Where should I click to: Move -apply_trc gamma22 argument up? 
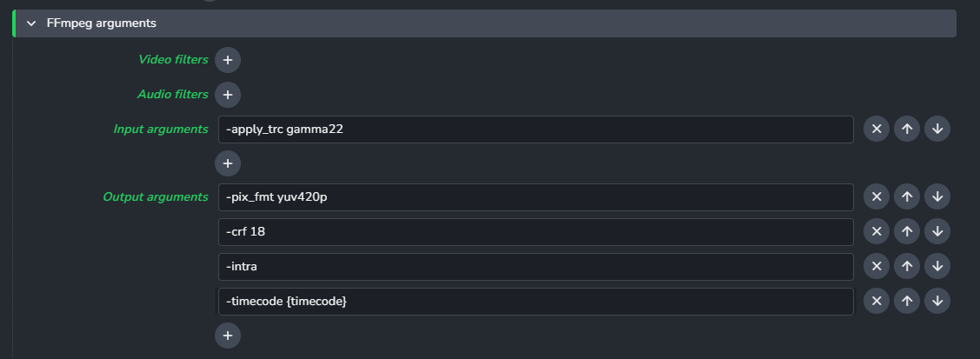[907, 130]
